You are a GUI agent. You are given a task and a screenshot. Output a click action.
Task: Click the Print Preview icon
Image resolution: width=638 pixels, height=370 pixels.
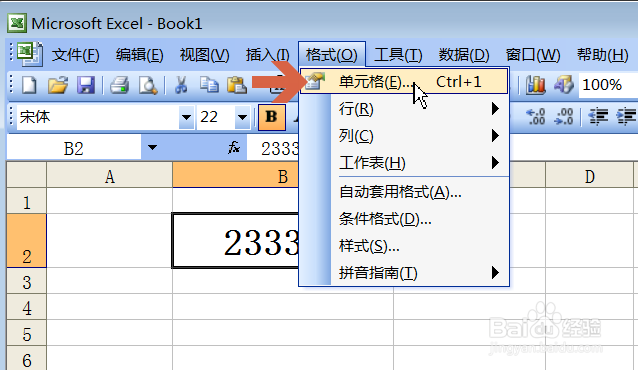pos(147,85)
